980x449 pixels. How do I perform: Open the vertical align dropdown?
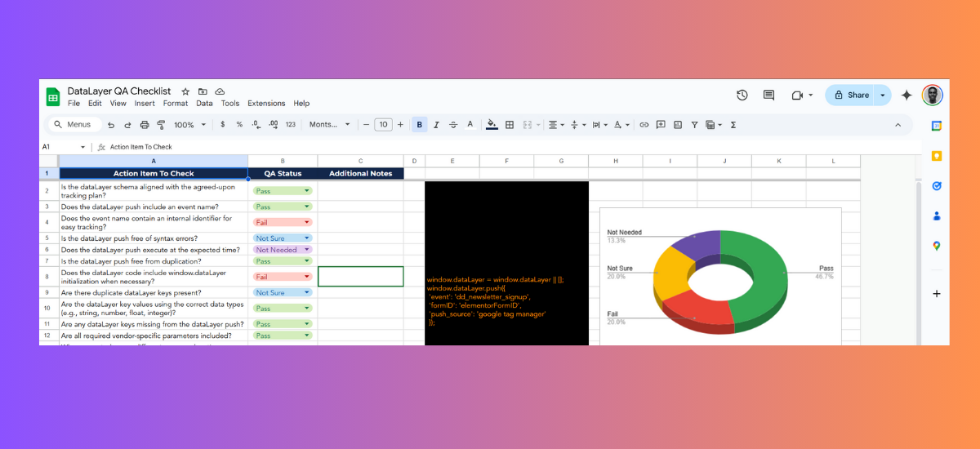coord(577,125)
